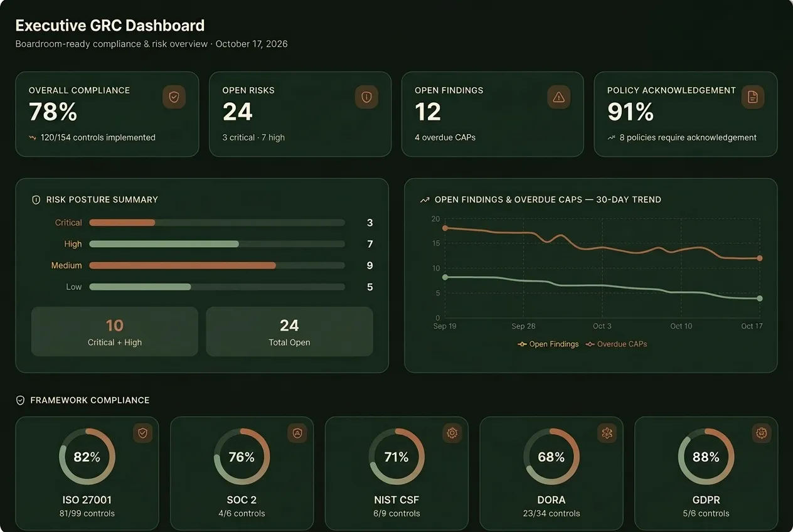Click the GDPR donut ring showing 88%
Image resolution: width=793 pixels, height=532 pixels.
click(706, 457)
